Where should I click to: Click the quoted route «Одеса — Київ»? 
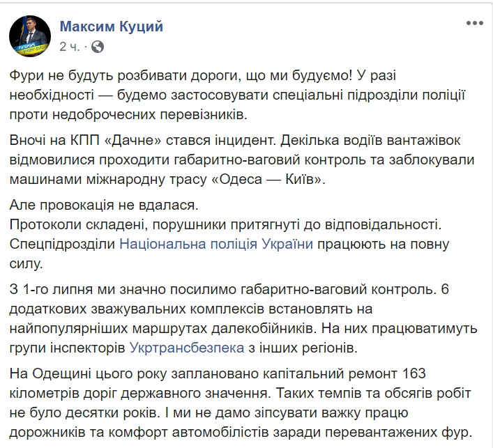268,179
